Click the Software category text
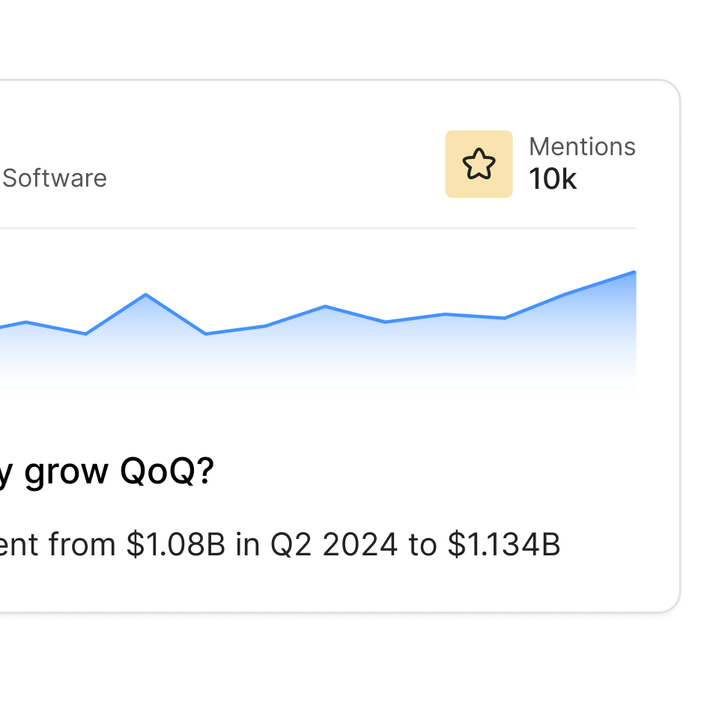728x715 pixels. tap(55, 178)
